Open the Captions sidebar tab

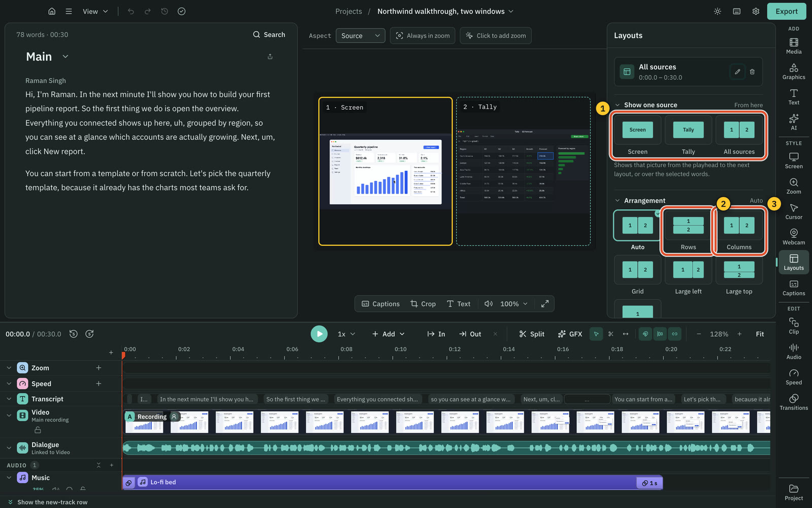coord(794,288)
